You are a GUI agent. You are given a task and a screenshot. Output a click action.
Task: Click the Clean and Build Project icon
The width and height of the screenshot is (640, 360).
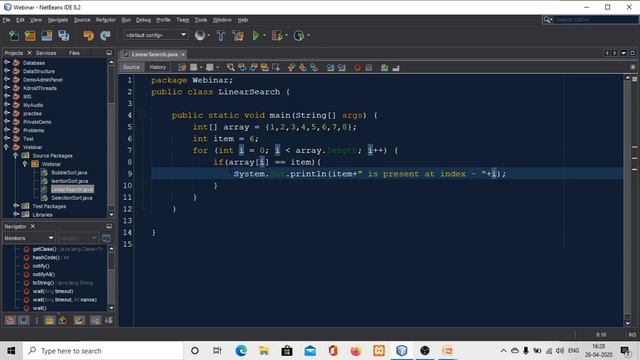coord(238,36)
